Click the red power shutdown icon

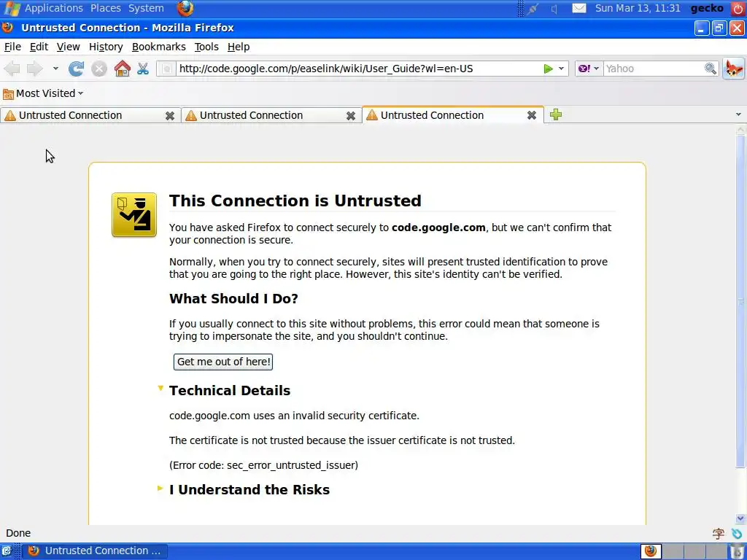pos(737,8)
